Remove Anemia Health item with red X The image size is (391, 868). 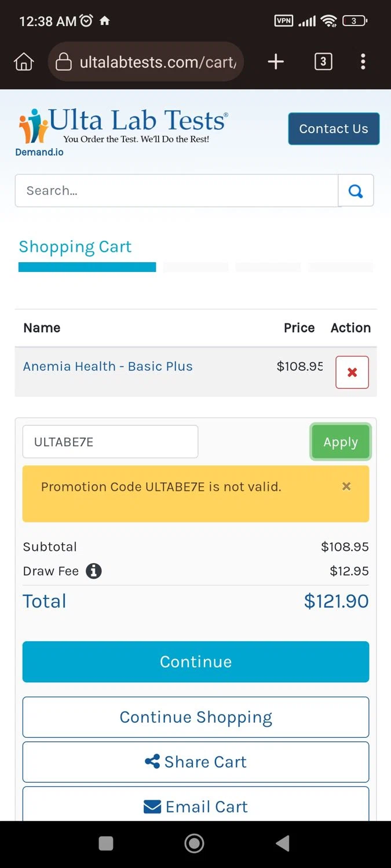(352, 372)
